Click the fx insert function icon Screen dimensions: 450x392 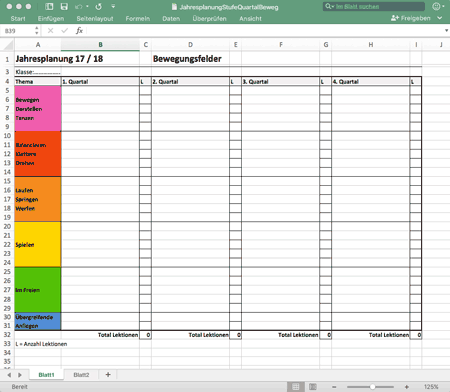[79, 31]
